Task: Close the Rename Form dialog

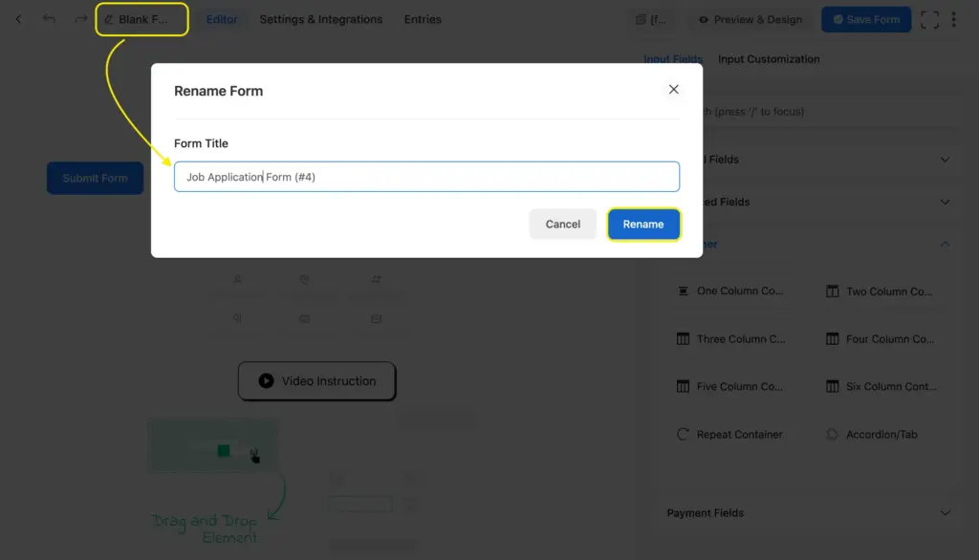Action: coord(674,90)
